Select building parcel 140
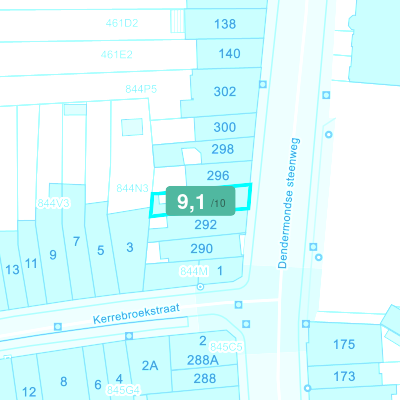 click(x=230, y=54)
